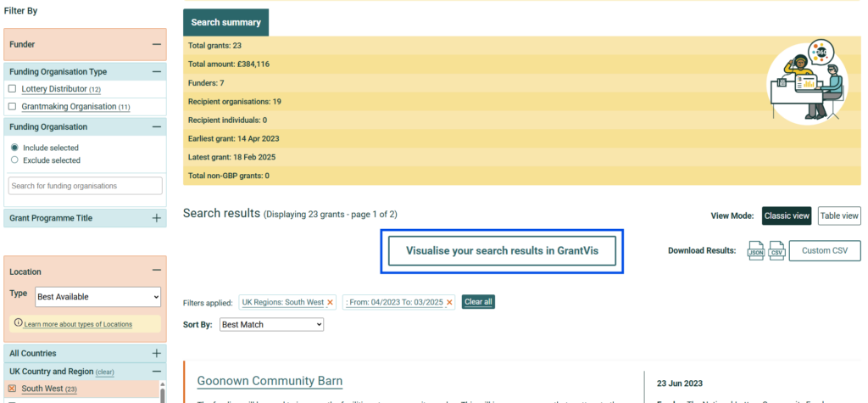Image resolution: width=868 pixels, height=403 pixels.
Task: Select the Search summary tab
Action: (225, 23)
